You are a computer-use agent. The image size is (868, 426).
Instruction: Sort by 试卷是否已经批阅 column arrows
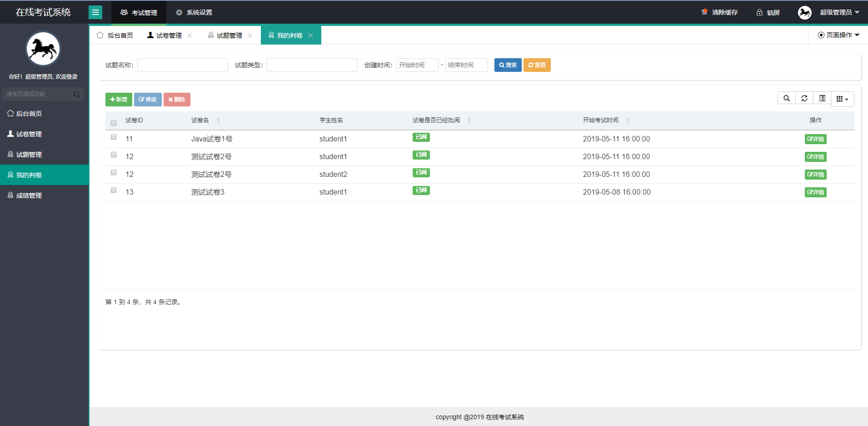(469, 120)
